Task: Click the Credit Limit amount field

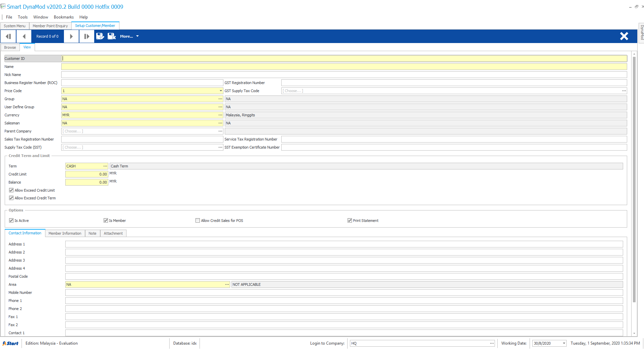Action: click(86, 174)
